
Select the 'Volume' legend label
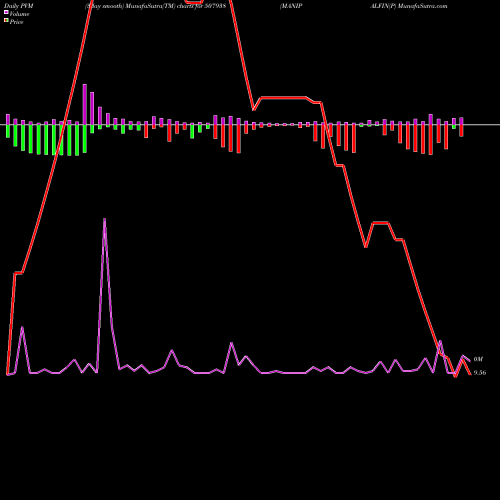tap(19, 14)
